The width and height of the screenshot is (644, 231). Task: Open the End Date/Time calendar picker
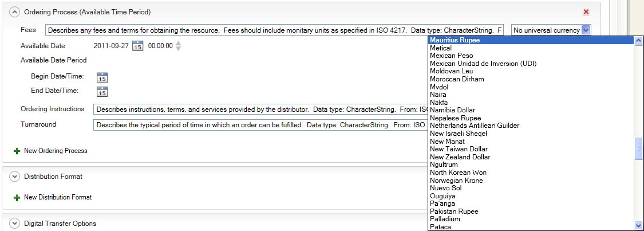point(102,91)
